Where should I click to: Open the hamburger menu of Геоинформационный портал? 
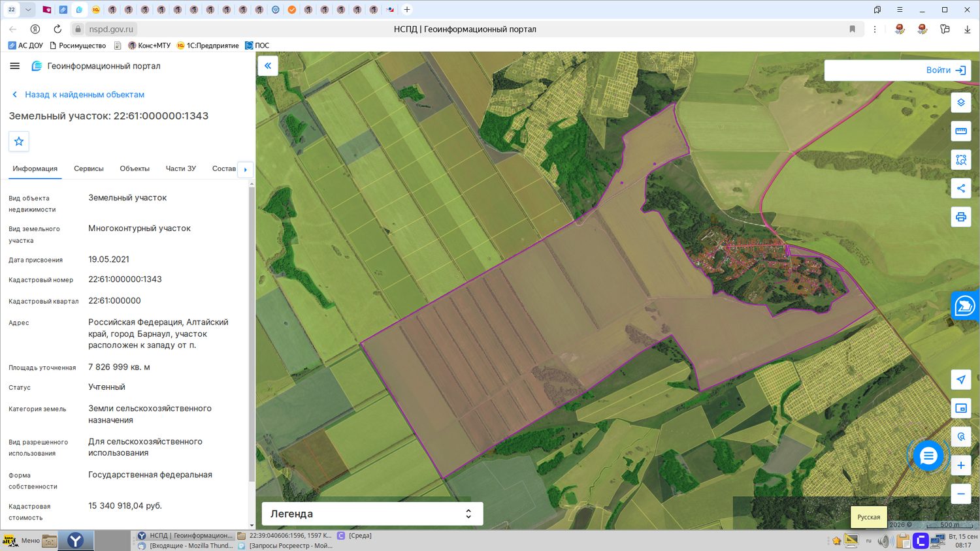click(x=15, y=66)
